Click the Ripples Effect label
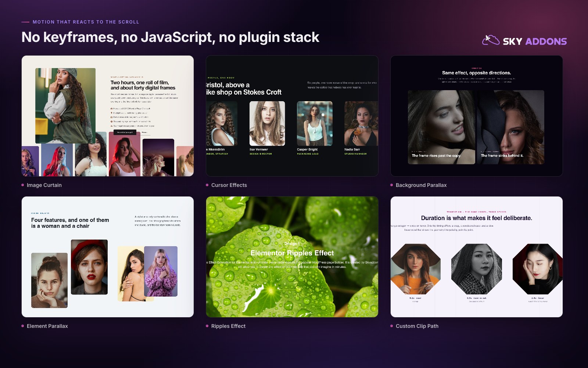The image size is (588, 368). click(228, 326)
